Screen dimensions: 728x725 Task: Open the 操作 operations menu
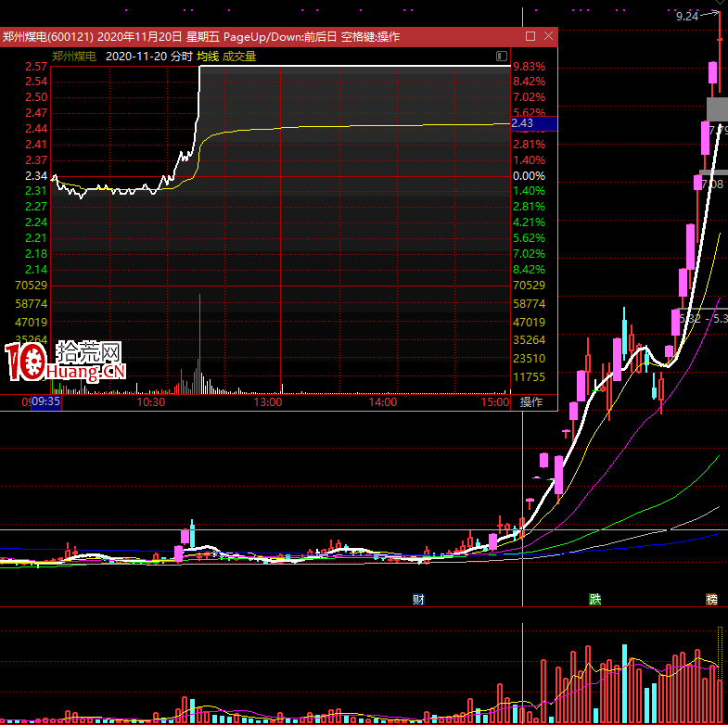tap(531, 402)
